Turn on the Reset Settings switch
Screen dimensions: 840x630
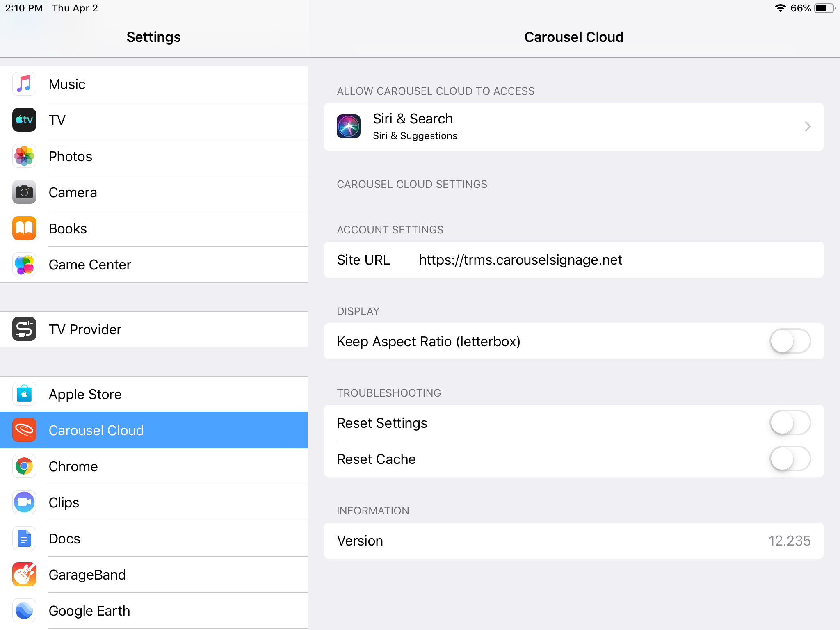pos(790,423)
